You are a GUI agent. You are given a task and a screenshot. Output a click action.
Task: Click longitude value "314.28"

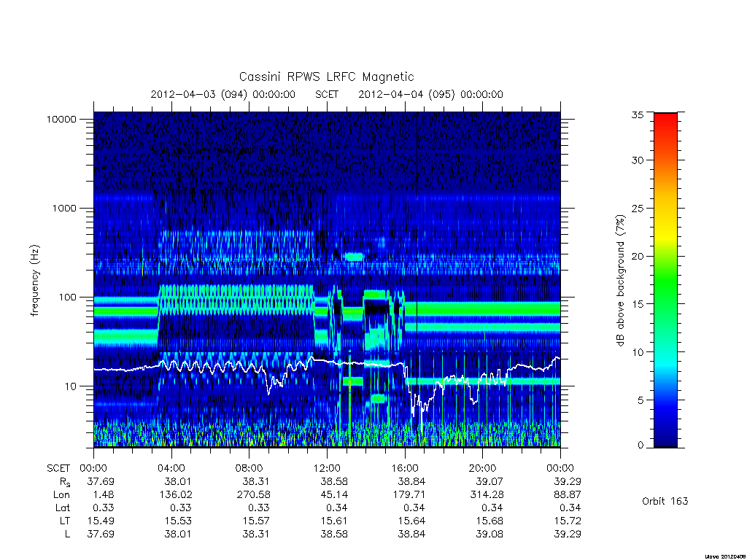coord(487,495)
